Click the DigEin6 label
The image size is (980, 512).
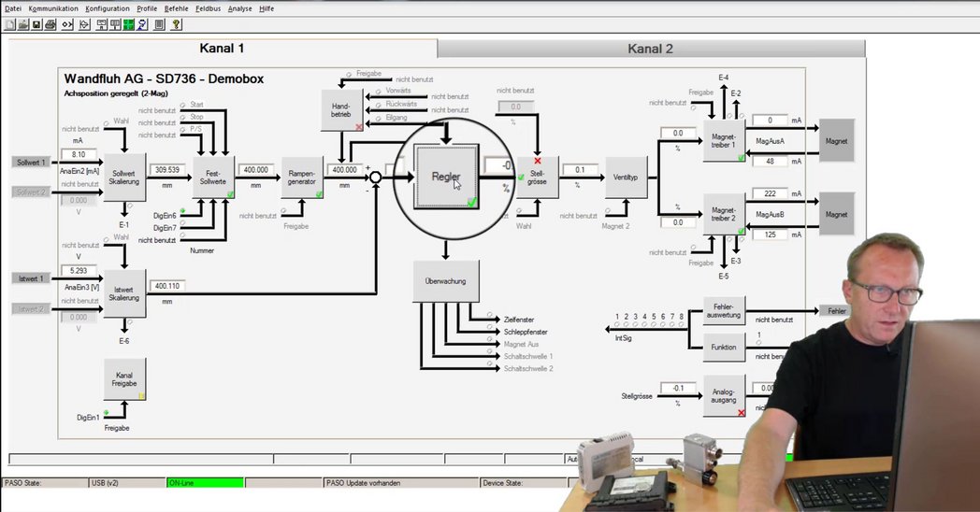coord(165,216)
